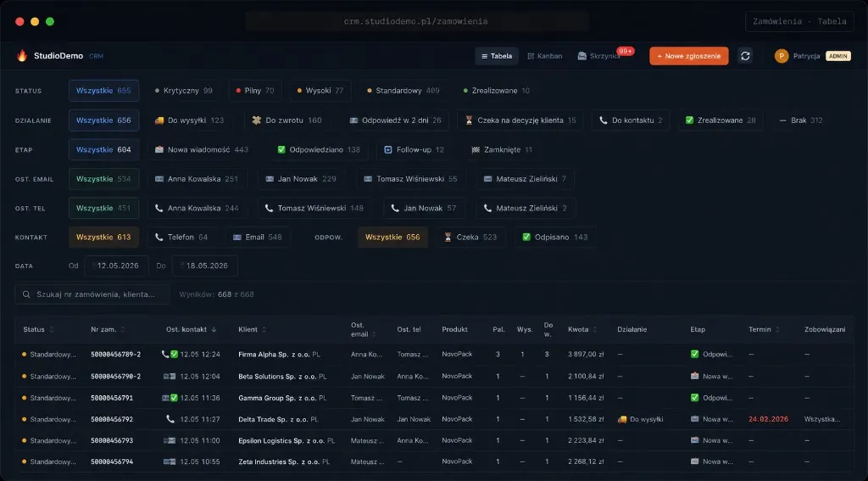Select Wszystkie 655 in Status row
Image resolution: width=868 pixels, height=481 pixels.
coord(103,91)
